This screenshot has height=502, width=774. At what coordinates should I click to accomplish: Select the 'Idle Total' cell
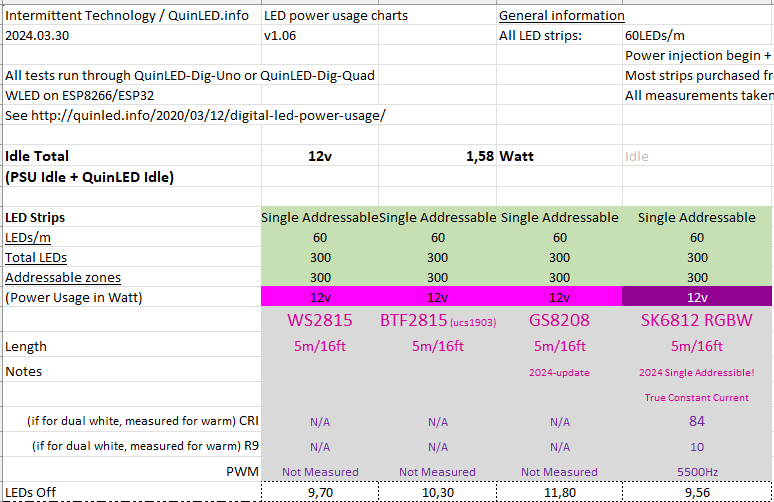pos(37,156)
